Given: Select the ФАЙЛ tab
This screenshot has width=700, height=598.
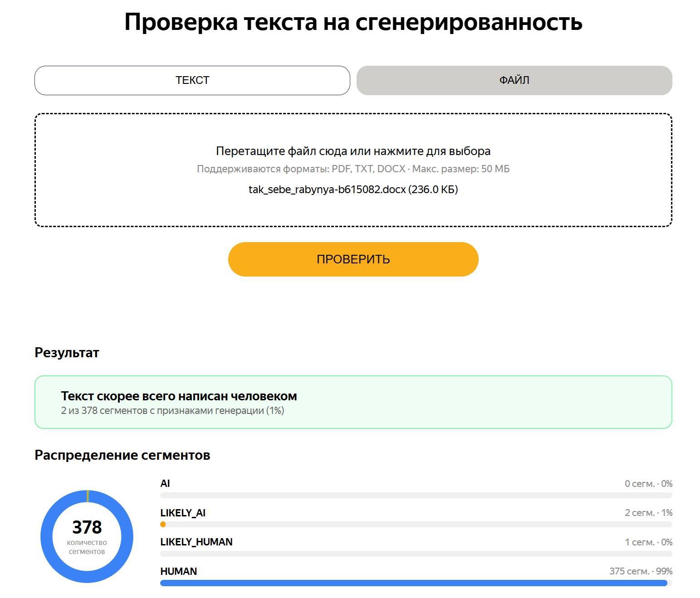Looking at the screenshot, I should 514,80.
